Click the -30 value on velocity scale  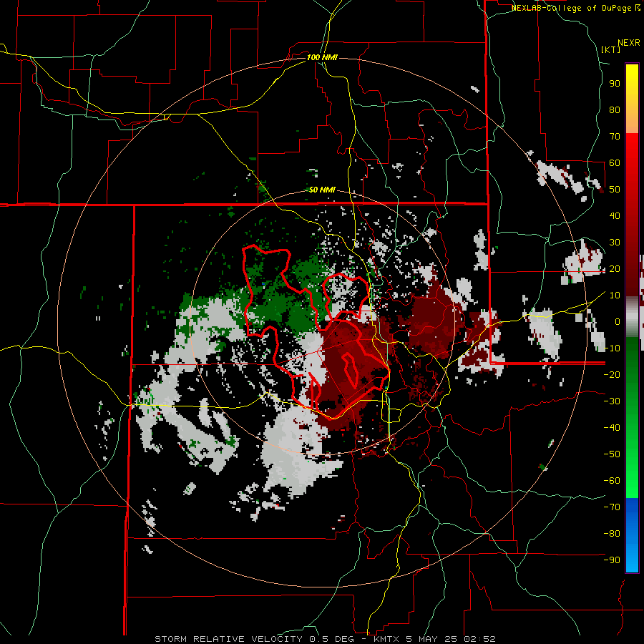click(x=612, y=401)
